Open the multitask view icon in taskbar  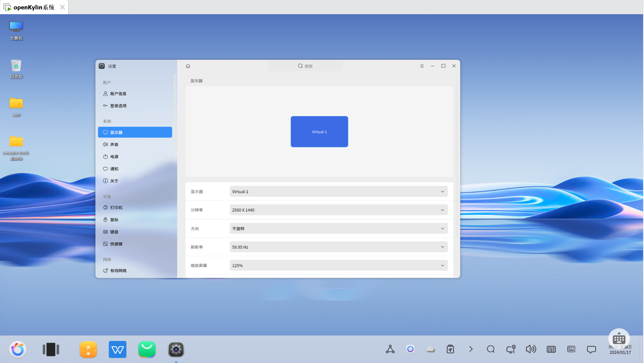pyautogui.click(x=51, y=349)
